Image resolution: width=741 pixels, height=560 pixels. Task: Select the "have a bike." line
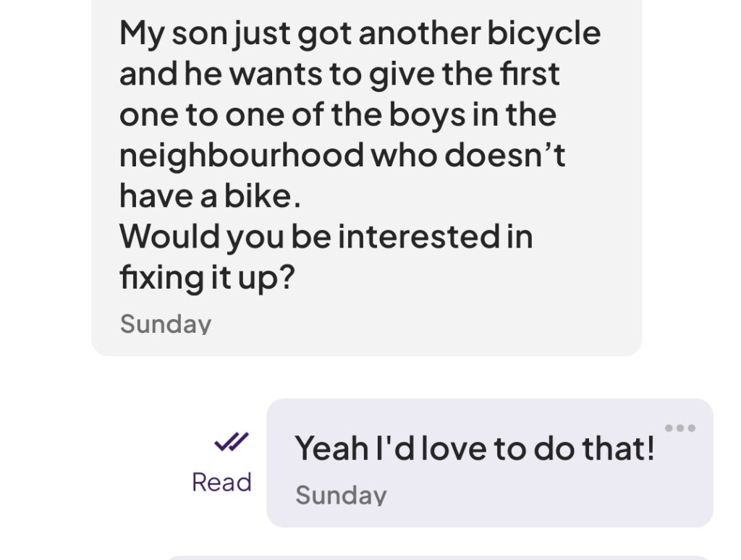(x=210, y=196)
